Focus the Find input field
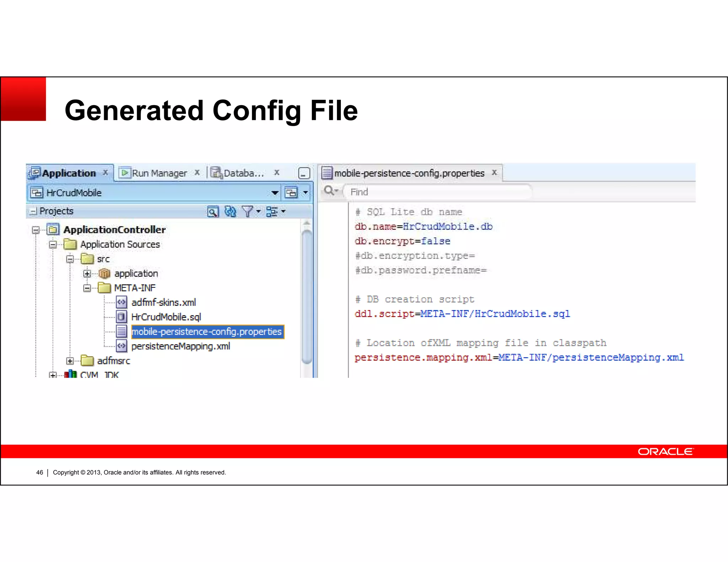This screenshot has height=562, width=728. click(438, 192)
